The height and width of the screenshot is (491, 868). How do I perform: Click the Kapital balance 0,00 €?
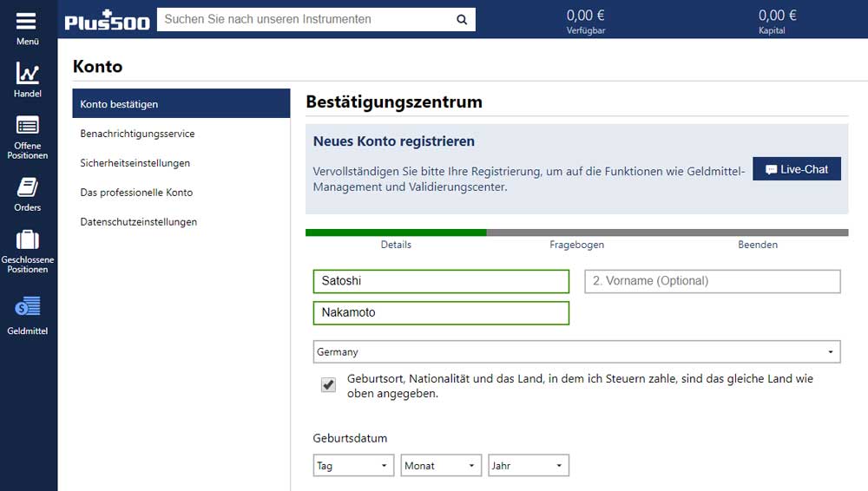pos(777,16)
